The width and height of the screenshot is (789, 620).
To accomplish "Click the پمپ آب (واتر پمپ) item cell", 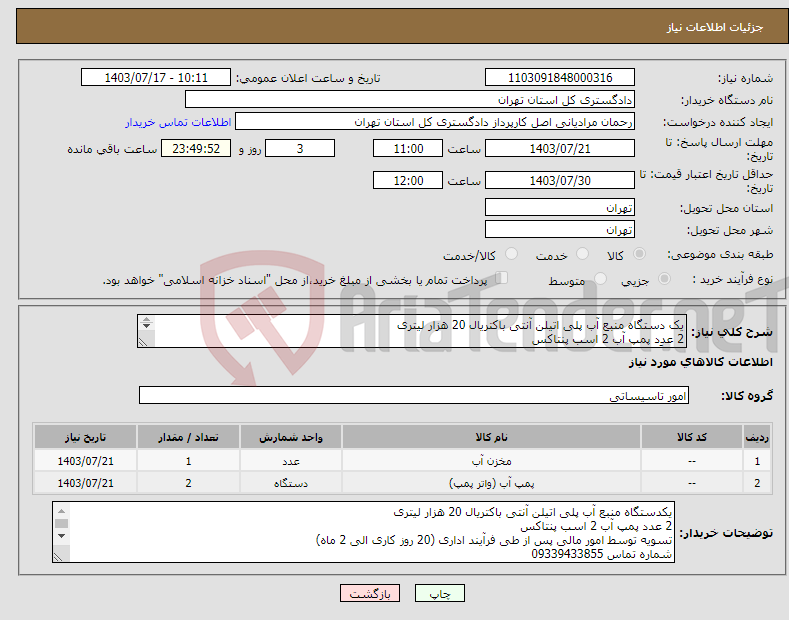I will 491,483.
